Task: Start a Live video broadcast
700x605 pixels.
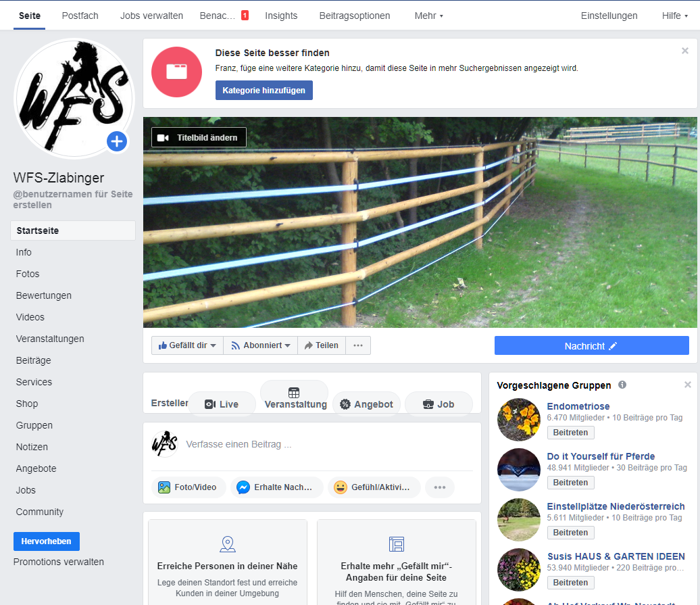Action: click(x=222, y=404)
